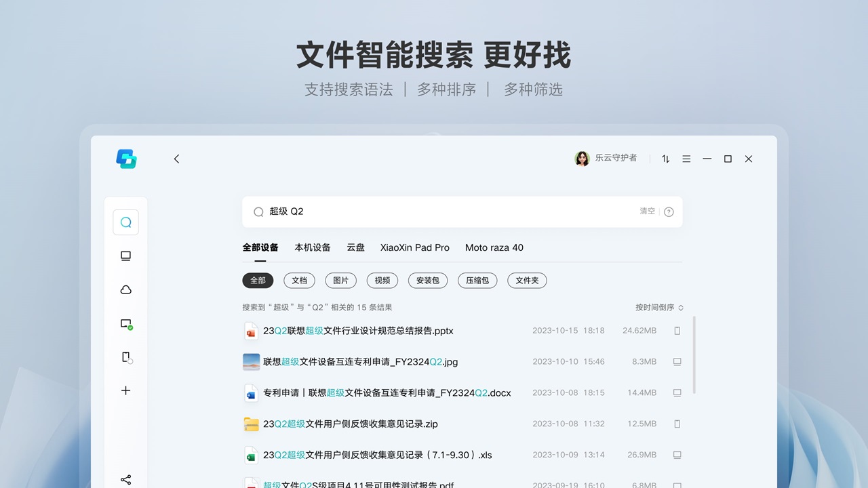868x488 pixels.
Task: Select the 文档 document filter chip
Action: 299,280
